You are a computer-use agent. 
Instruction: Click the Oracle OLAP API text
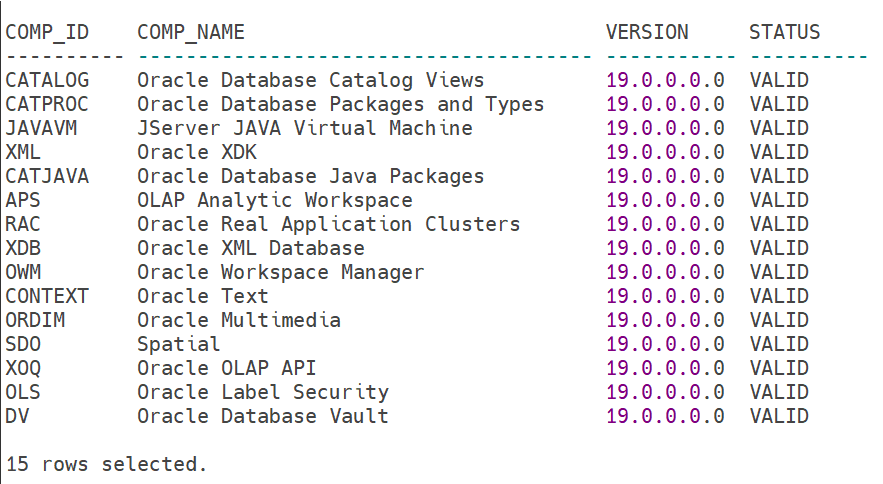click(x=226, y=368)
